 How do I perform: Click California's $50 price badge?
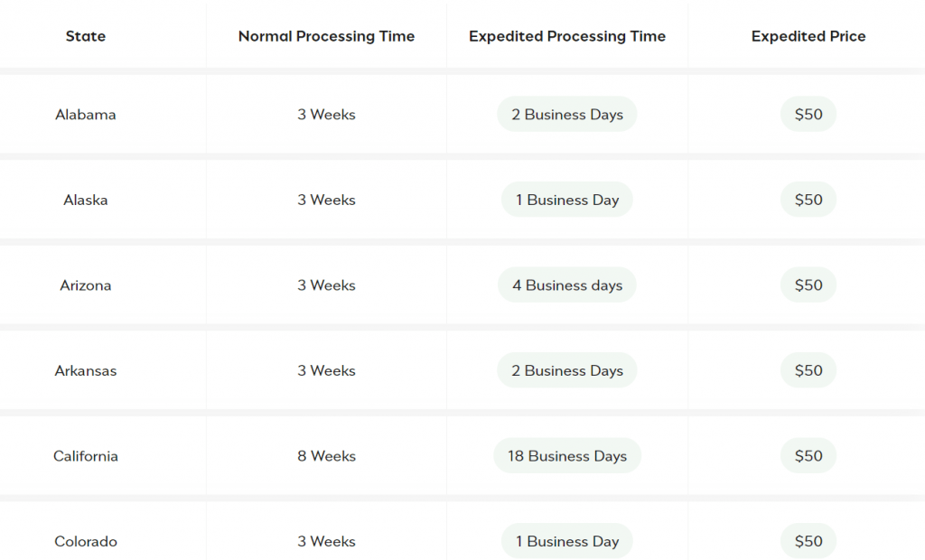click(x=808, y=456)
